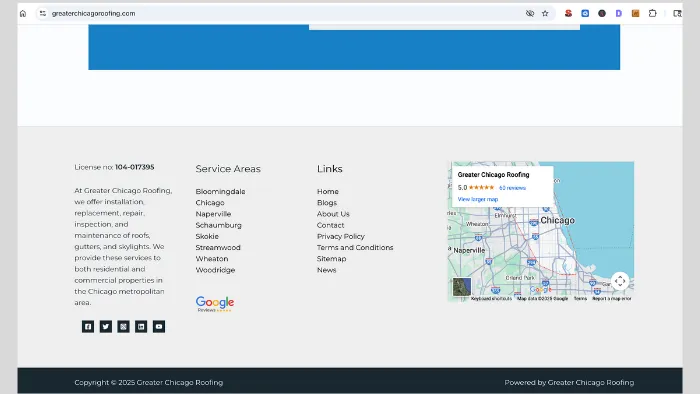700x394 pixels.
Task: Click the map Terms link
Action: (x=580, y=299)
